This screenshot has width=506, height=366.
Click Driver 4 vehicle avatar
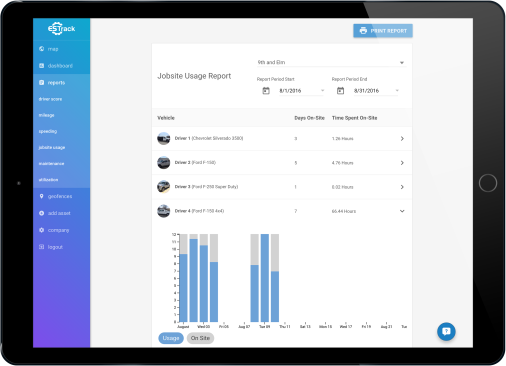click(164, 211)
